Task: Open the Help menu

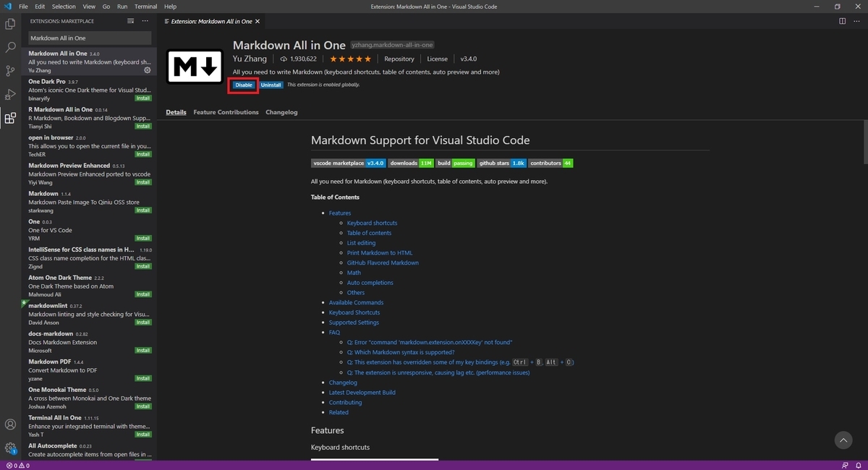Action: (170, 6)
